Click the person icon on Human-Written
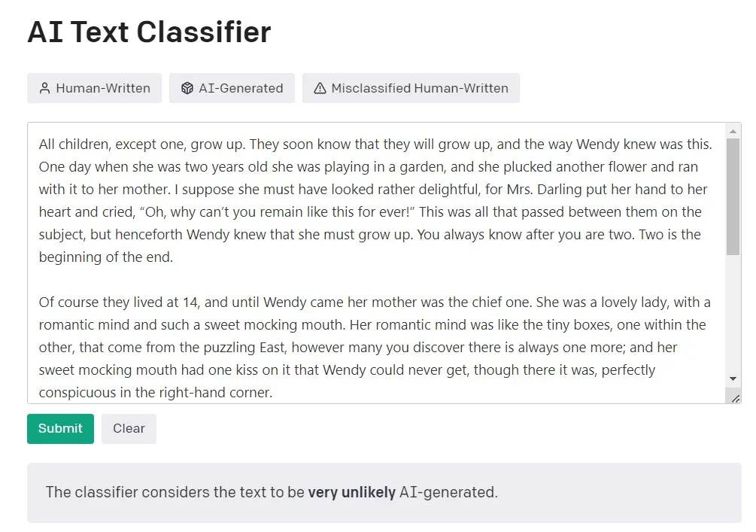This screenshot has width=756, height=532. (44, 88)
